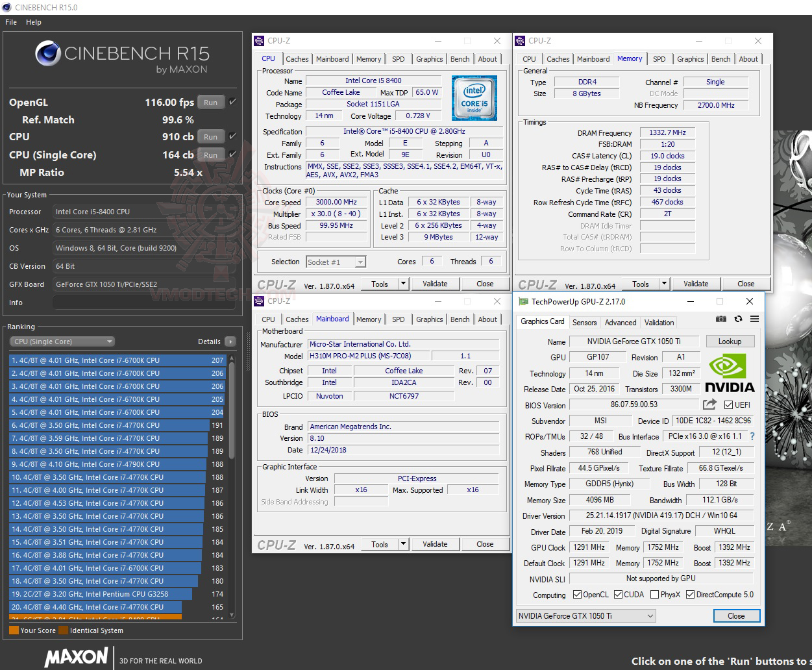Viewport: 812px width, 670px height.
Task: Toggle the DirectCompute 5.0 checkbox
Action: point(690,595)
